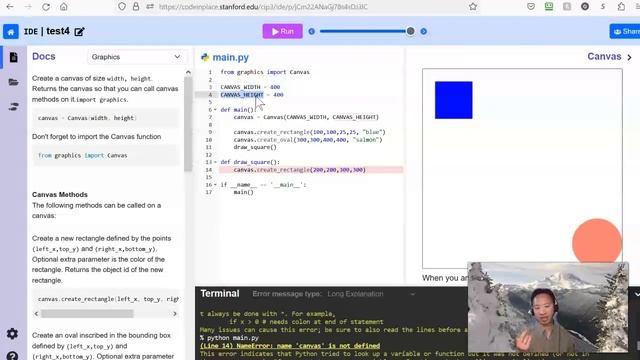Screen dimensions: 640x360
Task: Click the Karel icon in sidebar
Action: (x=13, y=107)
